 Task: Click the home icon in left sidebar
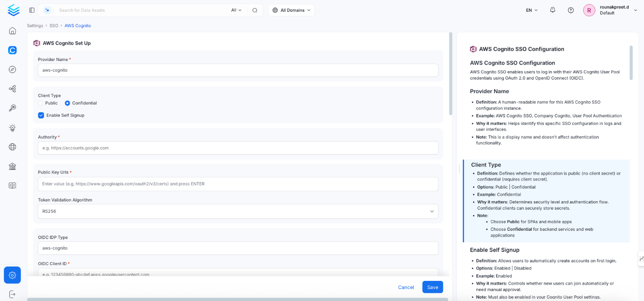tap(13, 31)
